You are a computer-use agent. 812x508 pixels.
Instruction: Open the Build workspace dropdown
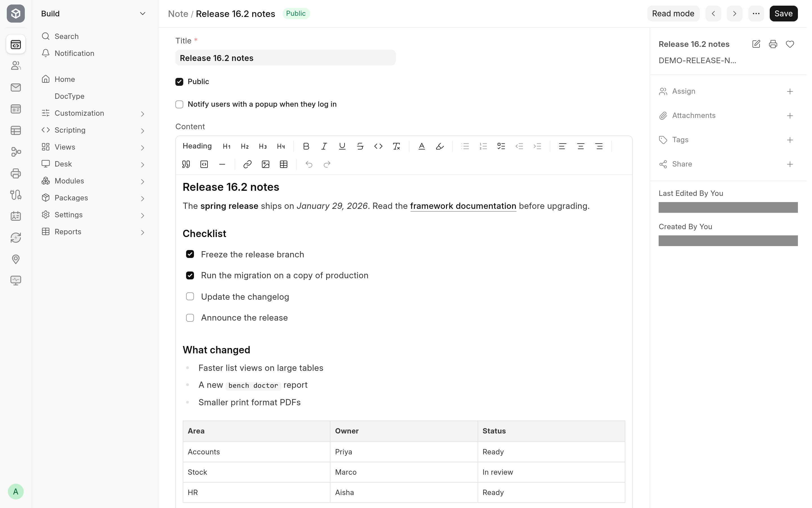93,14
